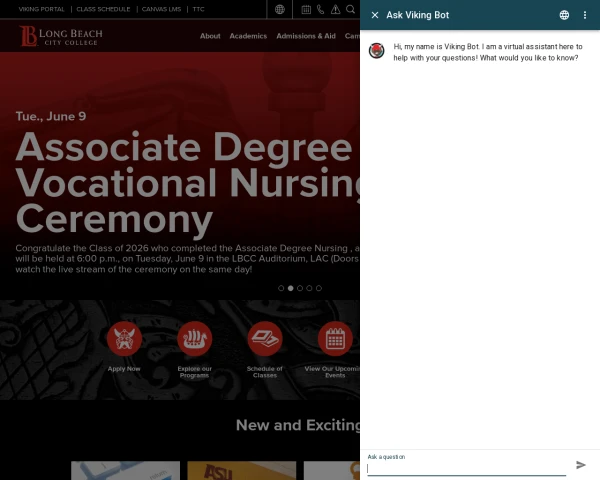This screenshot has height=480, width=600.
Task: Open the three-dot chat options menu
Action: [x=585, y=15]
